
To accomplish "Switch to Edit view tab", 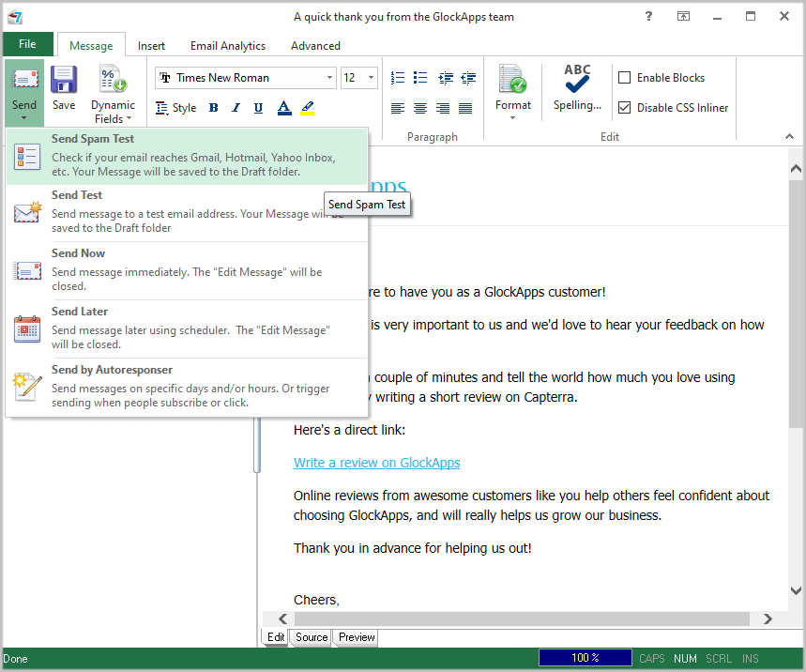I will point(276,637).
